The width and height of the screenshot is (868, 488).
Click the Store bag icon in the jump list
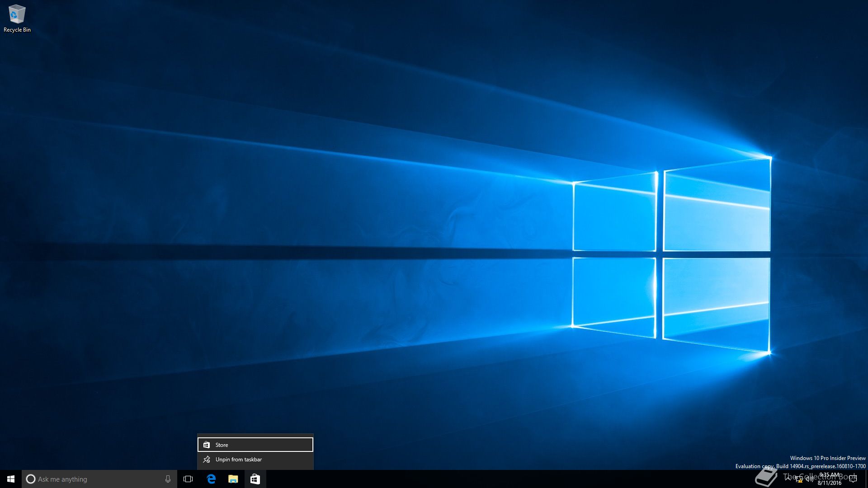[207, 445]
